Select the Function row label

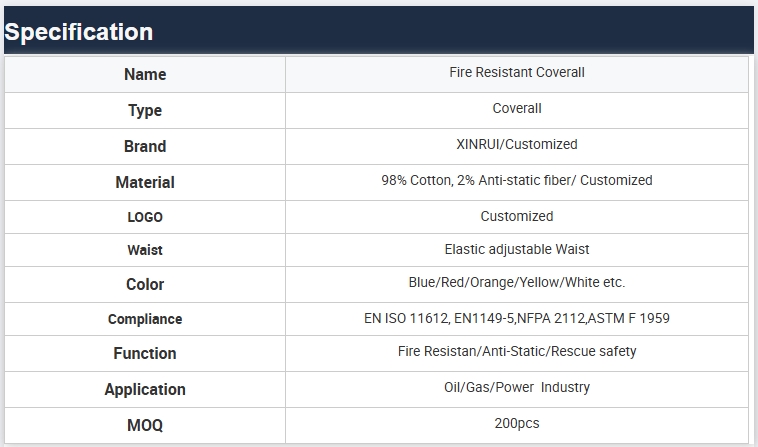(x=145, y=354)
